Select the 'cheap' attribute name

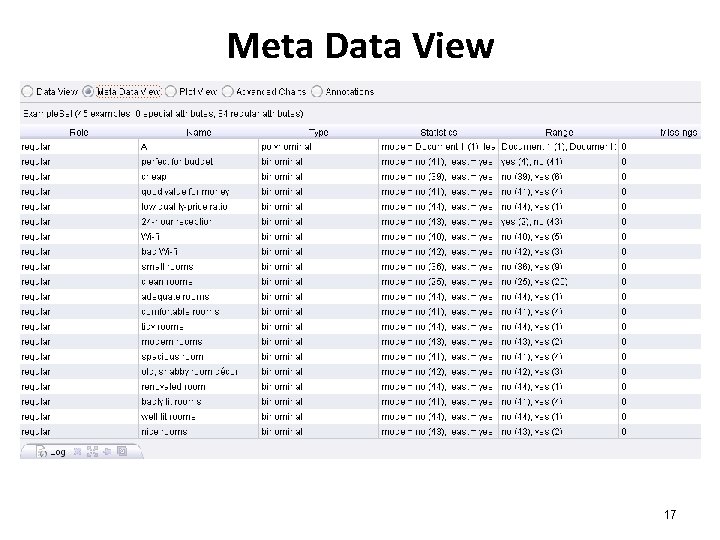click(x=154, y=177)
